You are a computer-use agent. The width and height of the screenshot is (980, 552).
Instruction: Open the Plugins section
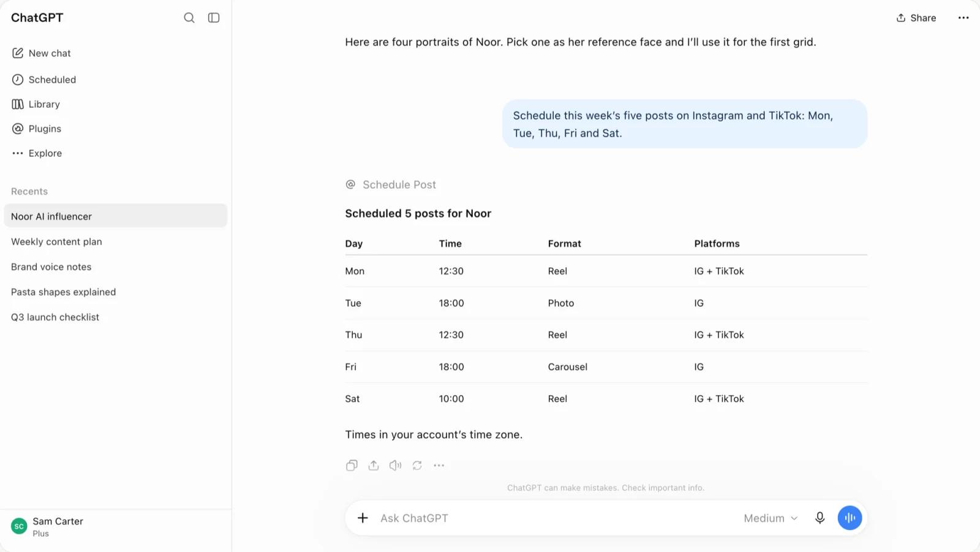tap(37, 129)
